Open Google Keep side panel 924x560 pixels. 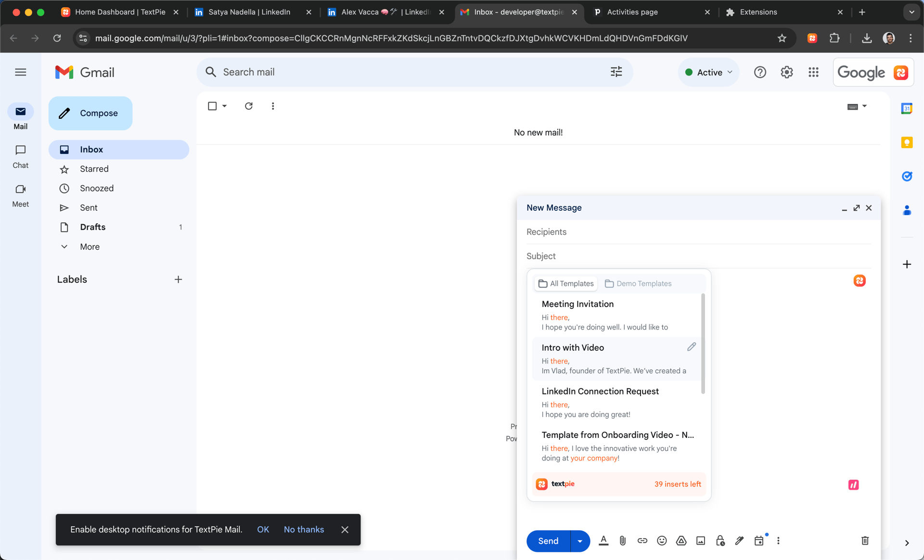coord(907,142)
